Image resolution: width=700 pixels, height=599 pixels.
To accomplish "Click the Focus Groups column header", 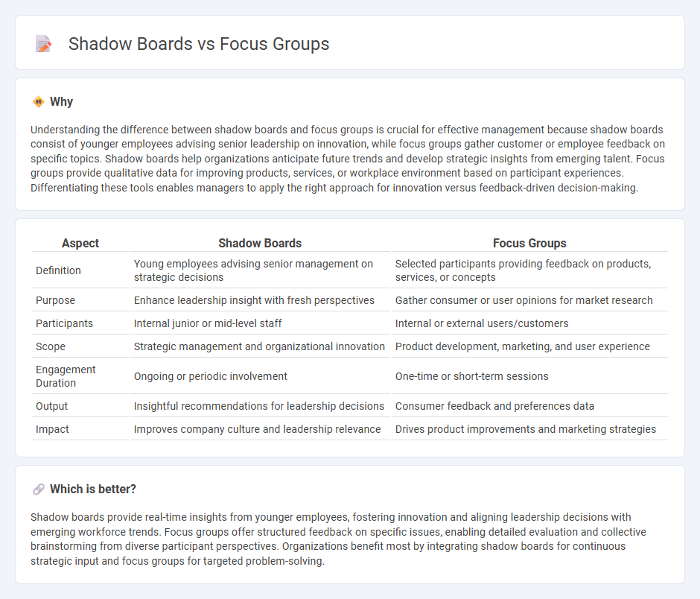I will [x=529, y=243].
